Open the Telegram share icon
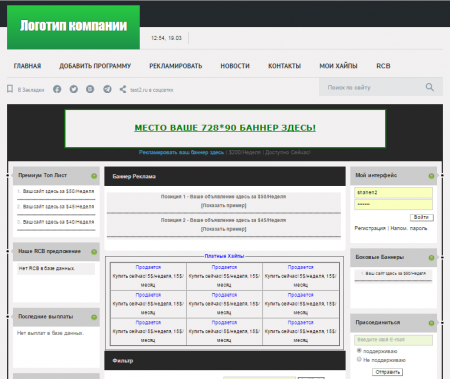 click(107, 89)
